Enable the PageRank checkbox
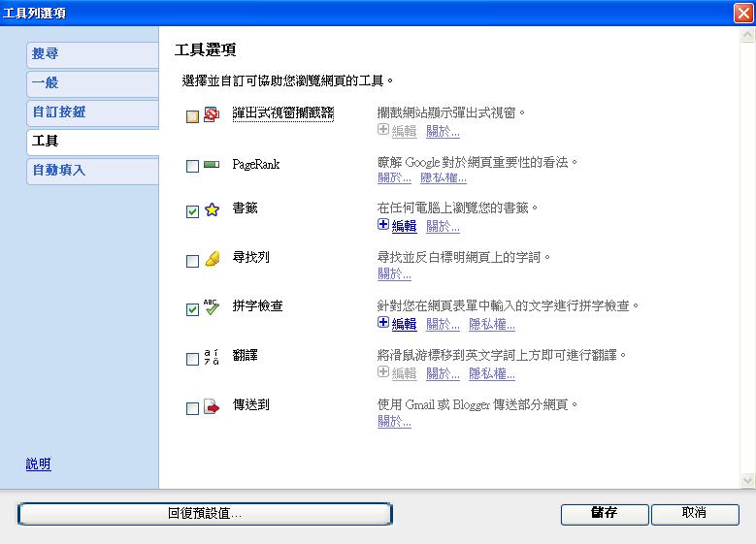Screen dimensions: 756x544 (192, 167)
